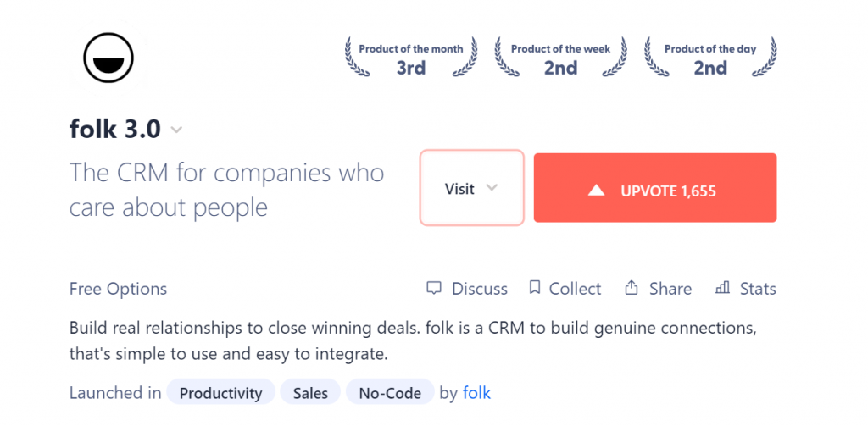Upvote folk 3.0 with the red button
Image resolution: width=868 pixels, height=426 pixels.
(x=655, y=187)
